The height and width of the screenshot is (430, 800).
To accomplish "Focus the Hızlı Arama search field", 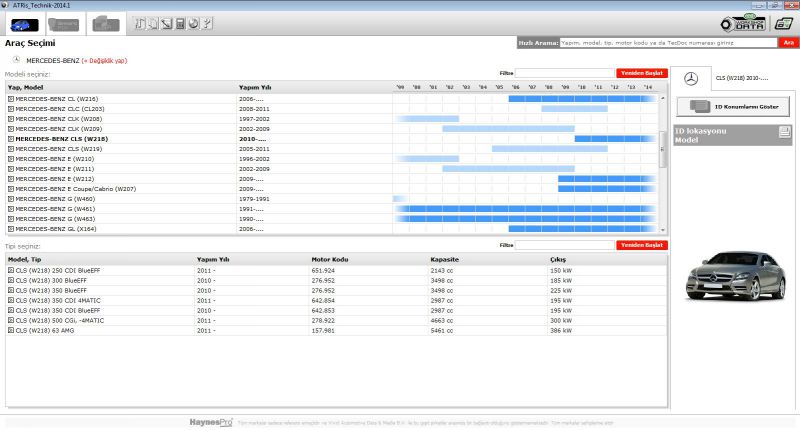I will pyautogui.click(x=668, y=43).
